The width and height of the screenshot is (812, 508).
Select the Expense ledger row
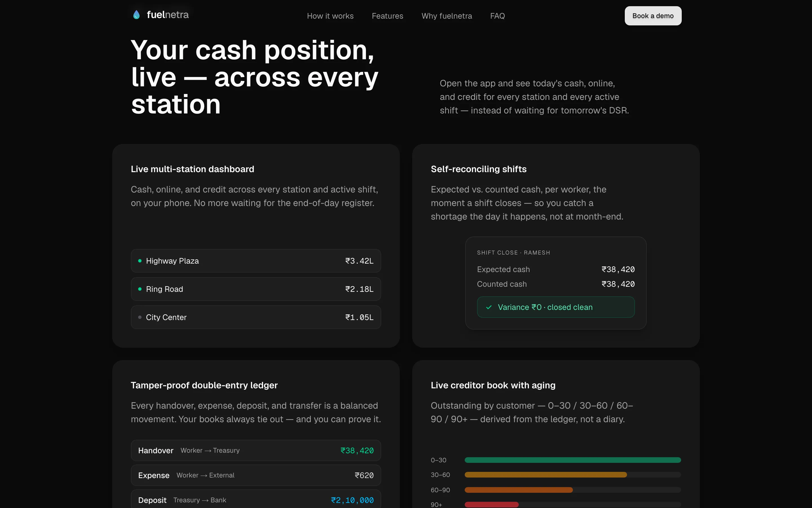256,476
